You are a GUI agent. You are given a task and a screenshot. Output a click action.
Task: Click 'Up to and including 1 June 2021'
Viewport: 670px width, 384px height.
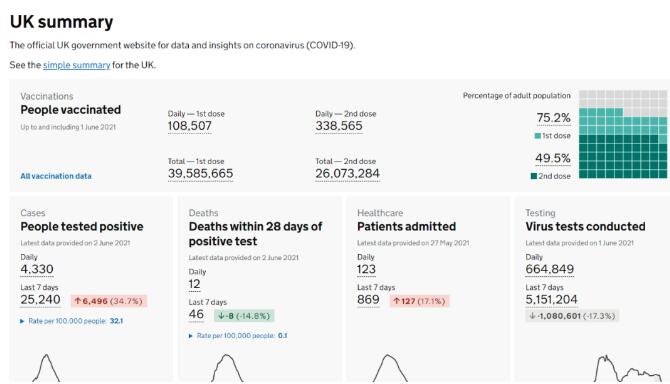[x=68, y=127]
